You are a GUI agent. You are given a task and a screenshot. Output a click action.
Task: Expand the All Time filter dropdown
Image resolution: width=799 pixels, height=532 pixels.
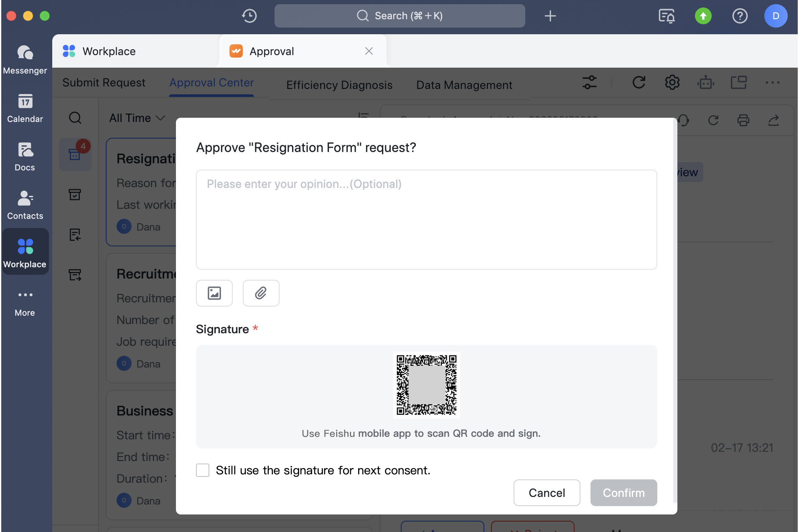[137, 118]
